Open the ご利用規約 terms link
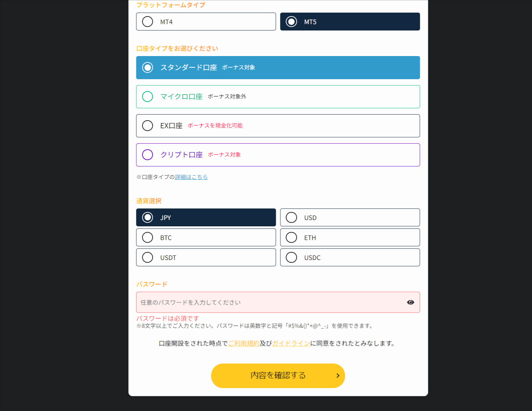 (x=244, y=343)
